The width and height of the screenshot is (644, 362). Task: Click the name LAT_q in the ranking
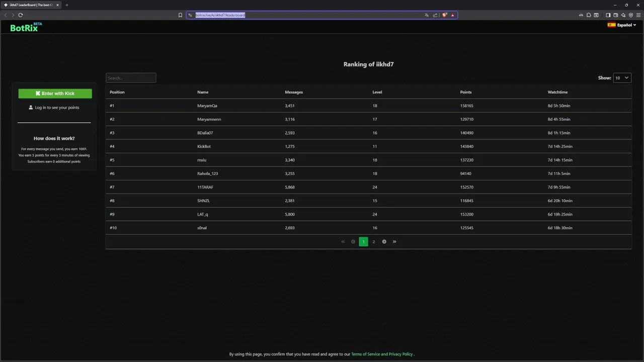(x=202, y=215)
